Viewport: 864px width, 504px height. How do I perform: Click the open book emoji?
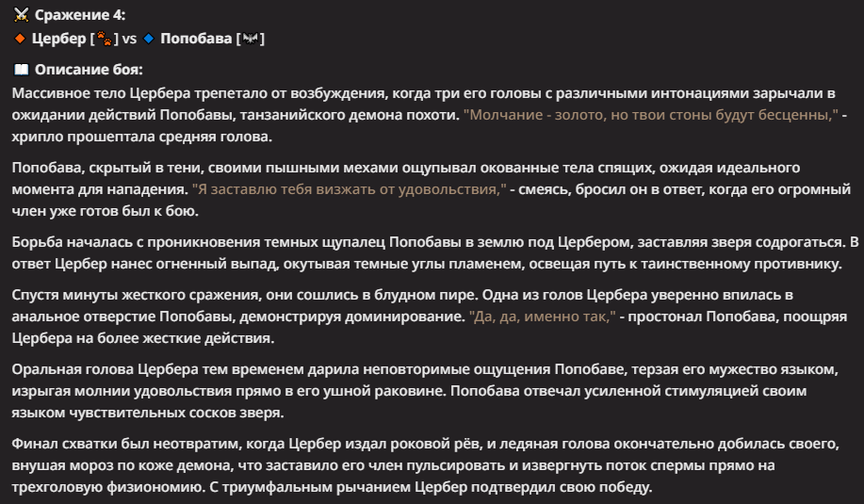(21, 70)
